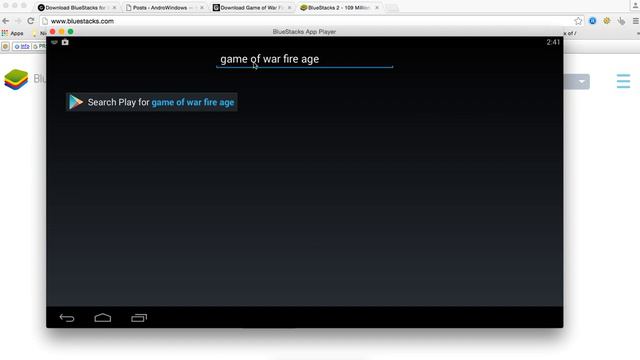Switch to the Download BlueStacks tab in Chrome
Screen dimensions: 640x360
[76, 7]
